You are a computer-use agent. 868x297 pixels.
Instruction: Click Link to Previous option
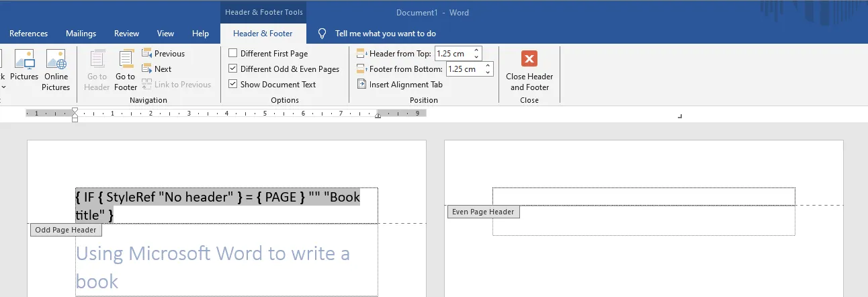point(176,85)
